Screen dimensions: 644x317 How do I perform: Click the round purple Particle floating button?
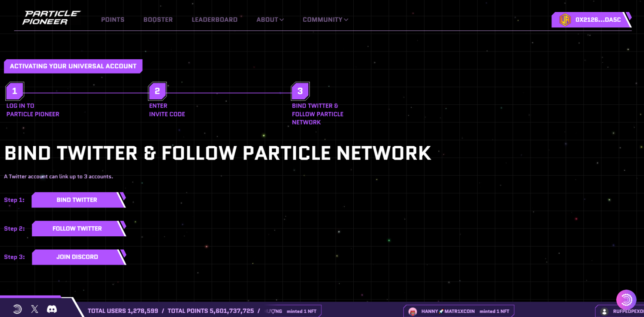click(x=626, y=299)
